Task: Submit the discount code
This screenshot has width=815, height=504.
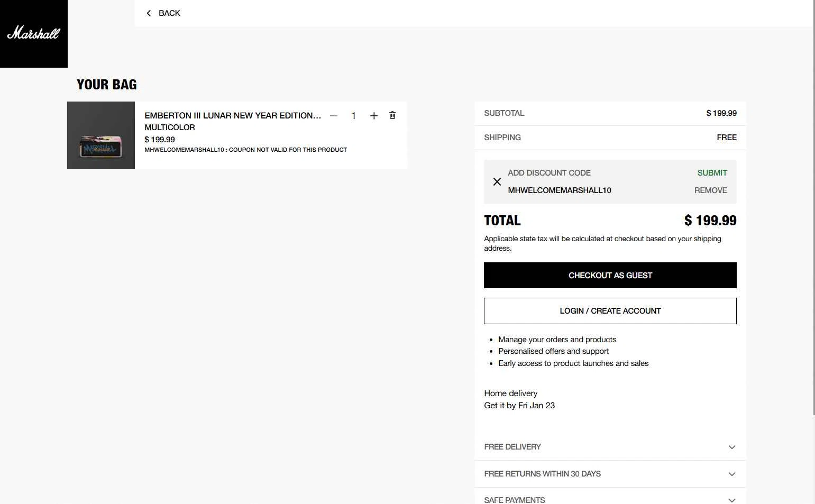Action: [712, 173]
